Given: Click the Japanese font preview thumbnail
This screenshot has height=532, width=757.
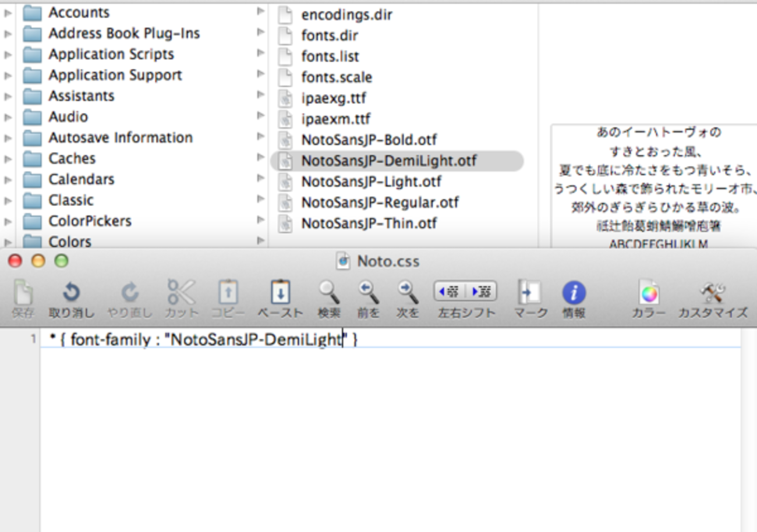Looking at the screenshot, I should pyautogui.click(x=654, y=186).
